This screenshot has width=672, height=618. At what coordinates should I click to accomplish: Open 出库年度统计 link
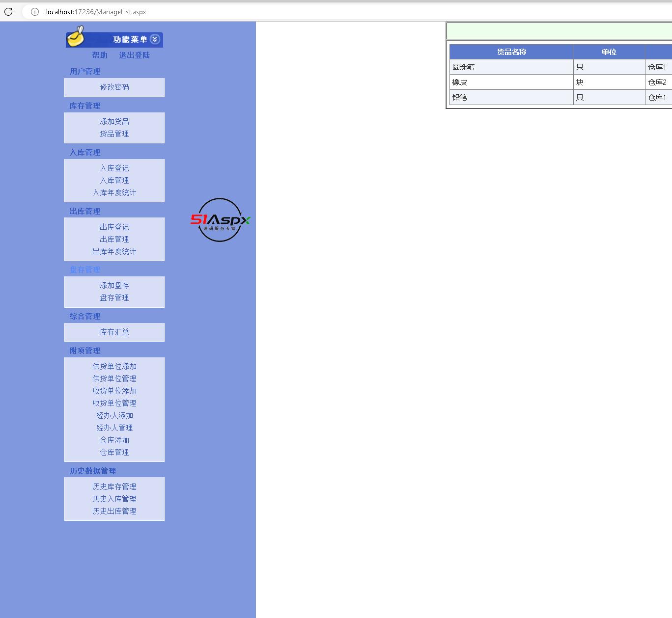114,251
